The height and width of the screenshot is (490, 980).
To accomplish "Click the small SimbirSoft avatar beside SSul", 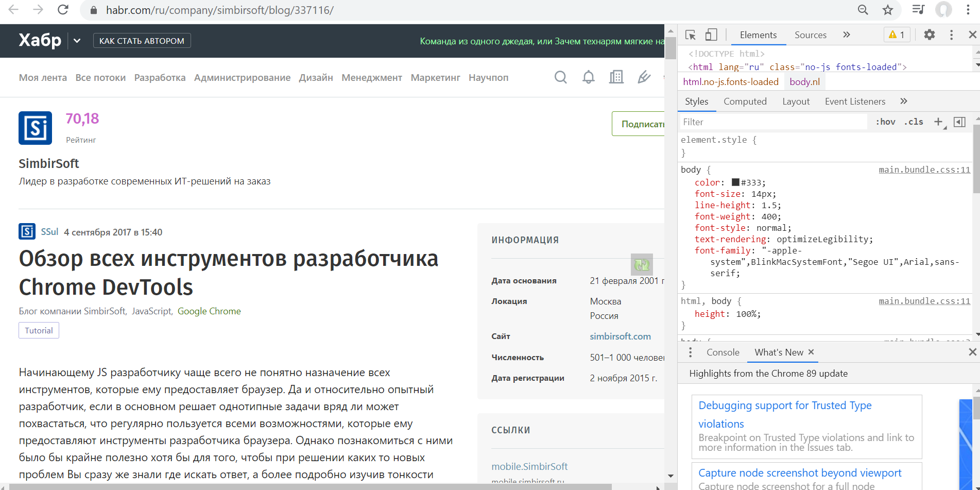I will tap(27, 231).
